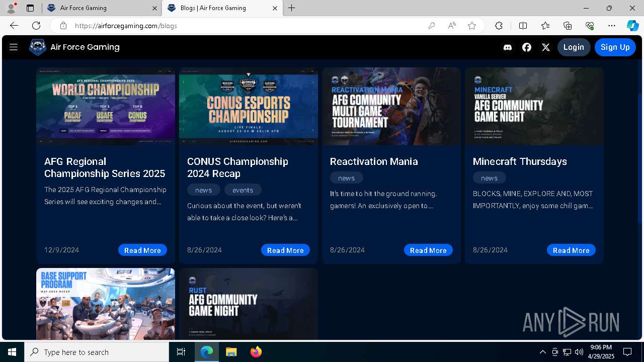This screenshot has width=644, height=362.
Task: Open the Base Support Program thumbnail
Action: 106,304
